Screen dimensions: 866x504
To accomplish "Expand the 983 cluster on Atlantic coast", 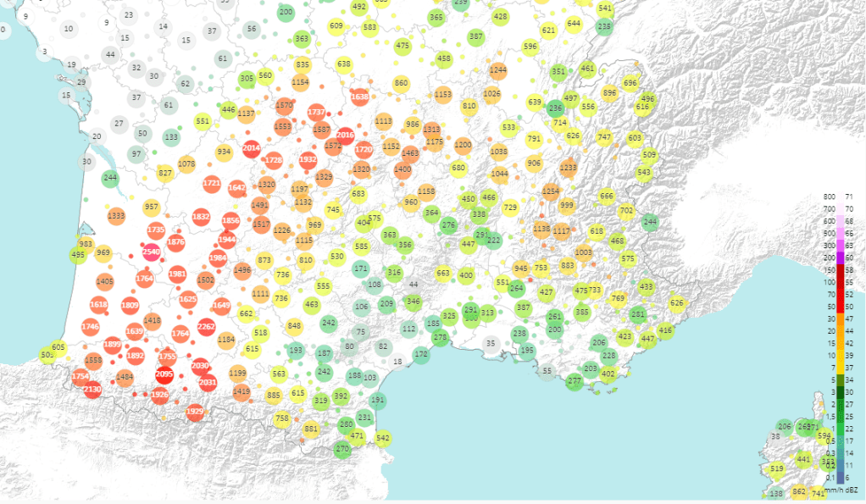I will tap(86, 244).
